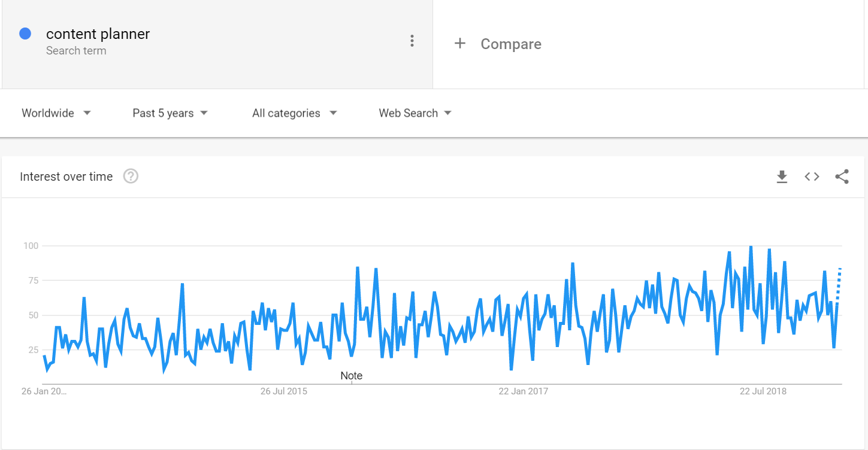Open the Web Search type dropdown

pyautogui.click(x=415, y=113)
